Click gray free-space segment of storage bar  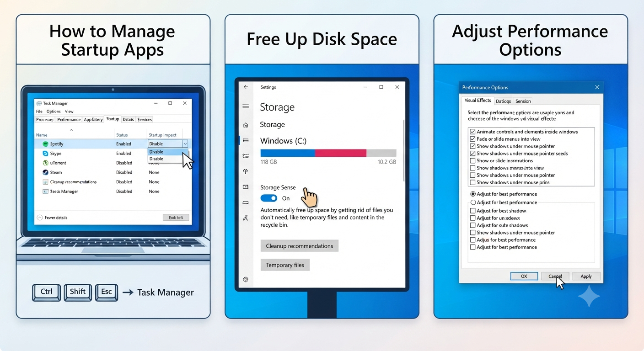(381, 153)
